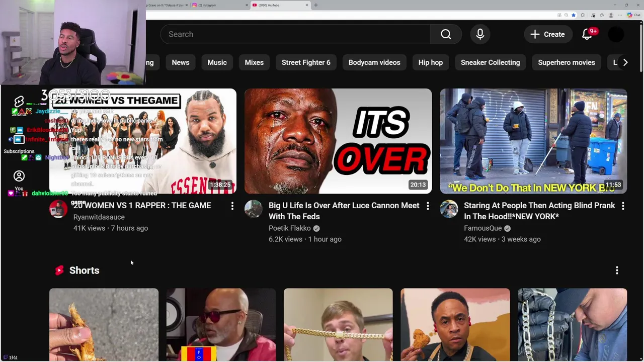Play the short with man in sunglasses
The width and height of the screenshot is (644, 362).
point(221,325)
